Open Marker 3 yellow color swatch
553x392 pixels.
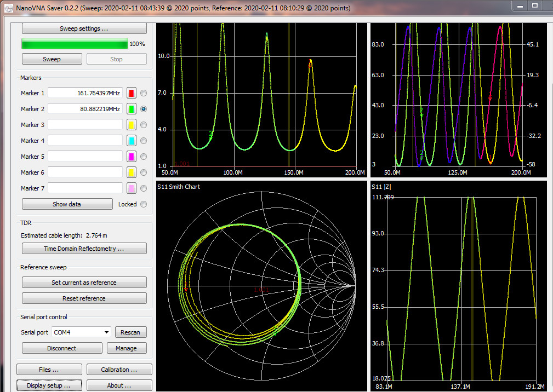[132, 125]
